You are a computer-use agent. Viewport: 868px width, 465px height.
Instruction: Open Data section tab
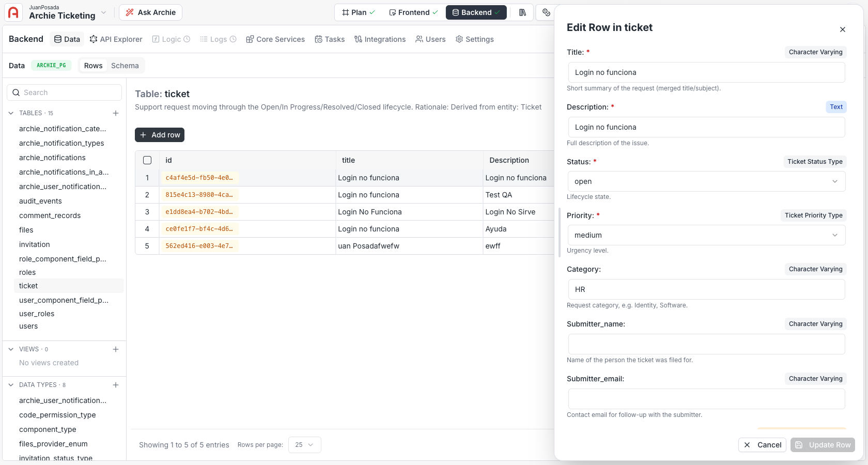click(67, 39)
